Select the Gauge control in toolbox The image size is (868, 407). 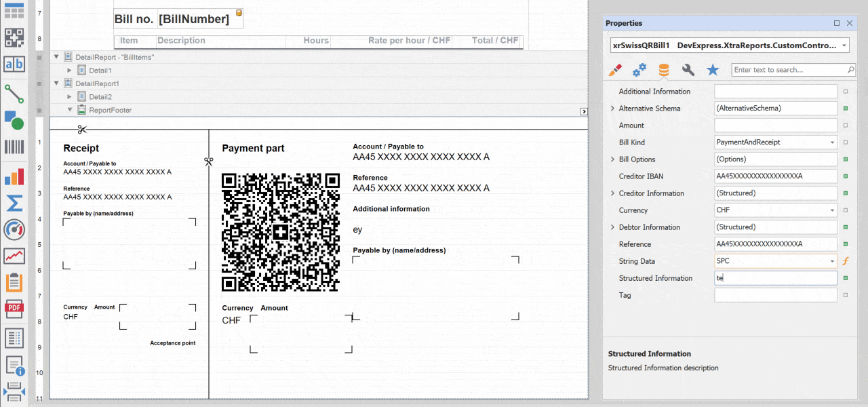click(x=14, y=229)
